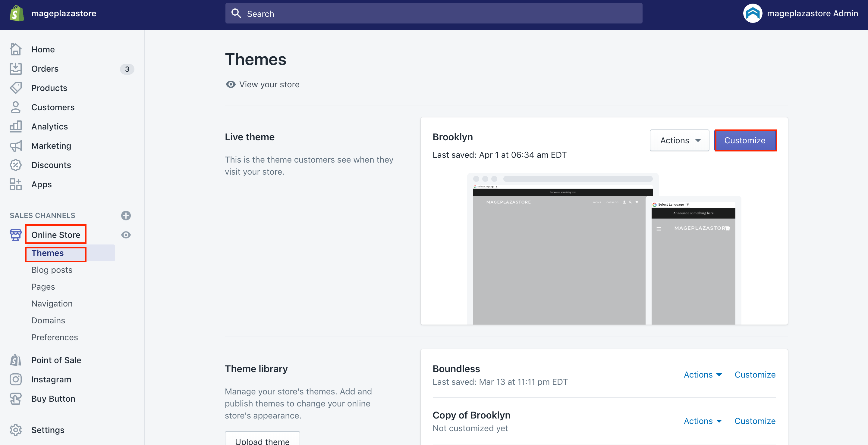The width and height of the screenshot is (868, 445).
Task: Click the Products icon in sidebar
Action: coord(16,87)
